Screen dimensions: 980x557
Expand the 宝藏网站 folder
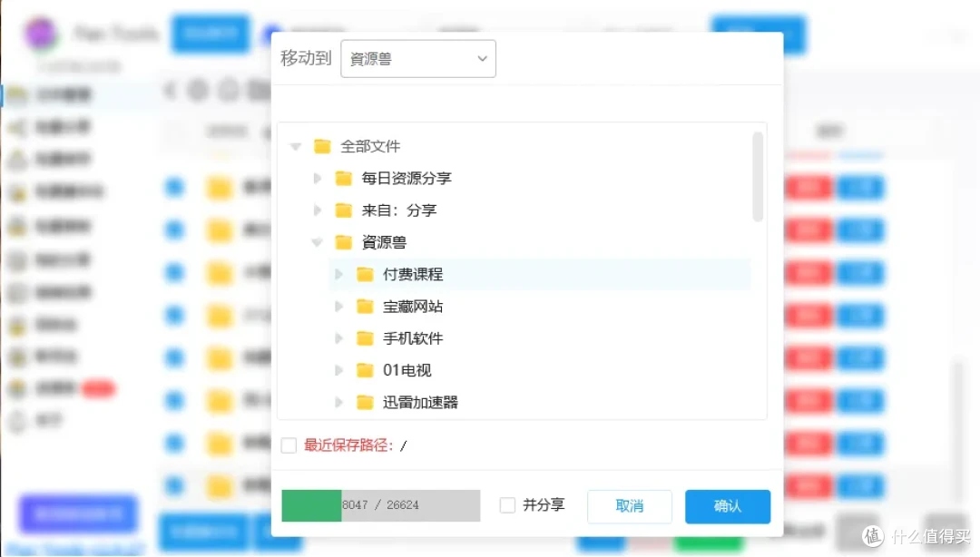[x=338, y=307]
